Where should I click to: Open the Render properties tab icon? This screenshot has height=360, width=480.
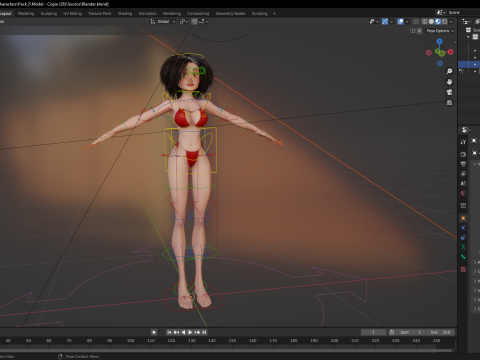(463, 154)
